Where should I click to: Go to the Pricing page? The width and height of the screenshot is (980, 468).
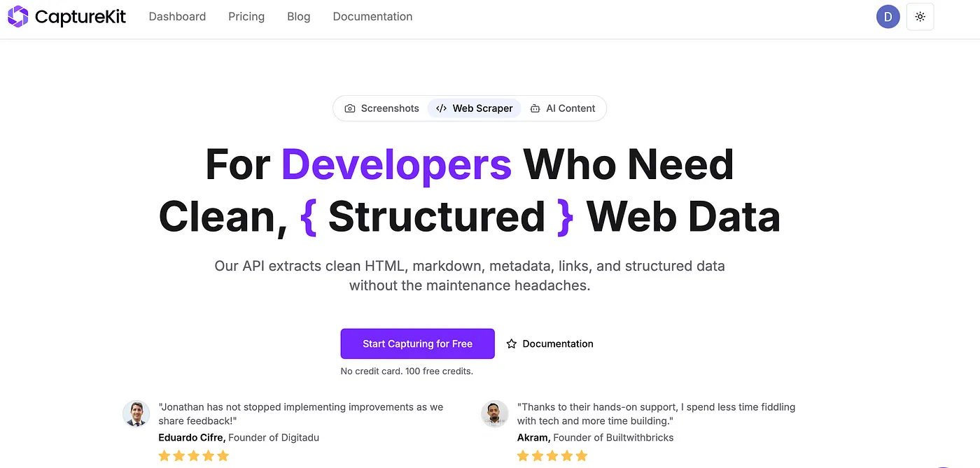pyautogui.click(x=246, y=16)
